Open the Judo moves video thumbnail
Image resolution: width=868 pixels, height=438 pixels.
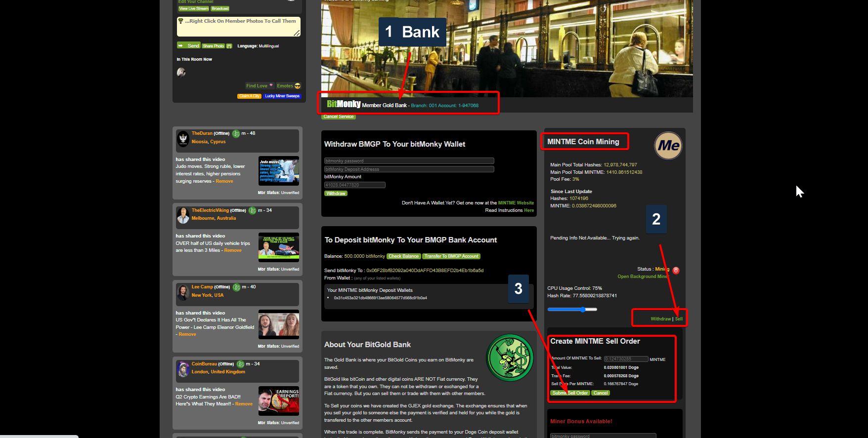pos(279,171)
